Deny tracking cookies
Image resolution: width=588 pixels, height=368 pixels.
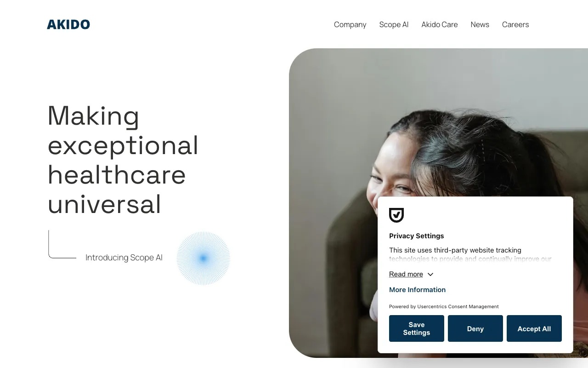tap(475, 328)
